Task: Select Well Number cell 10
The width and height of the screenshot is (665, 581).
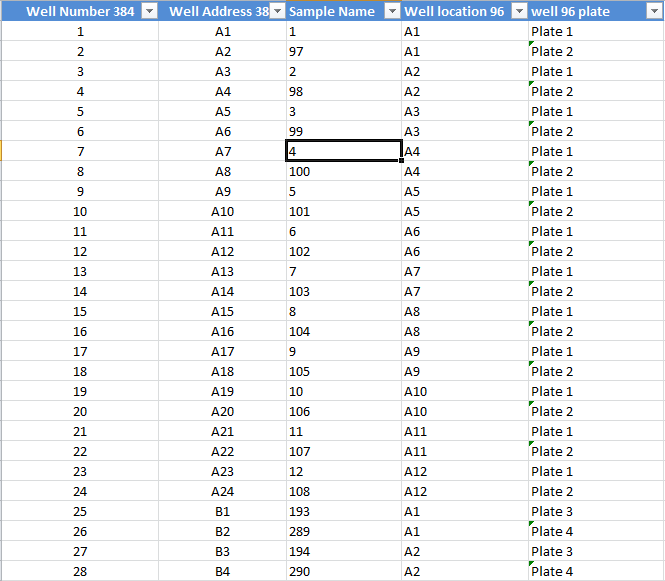Action: [x=80, y=211]
